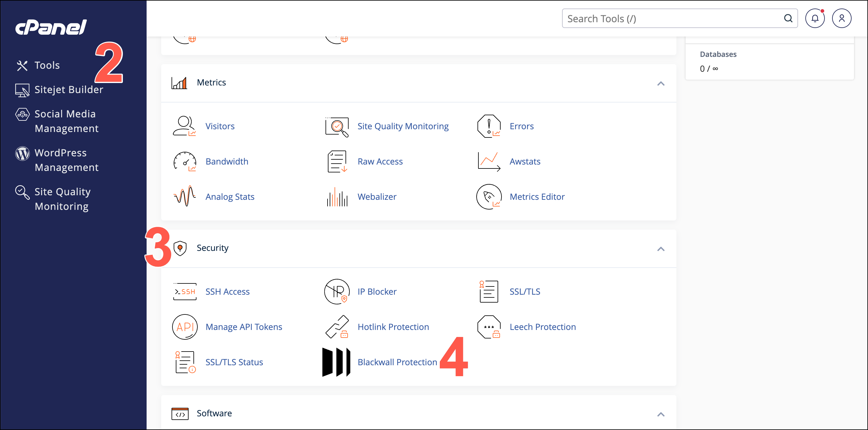868x430 pixels.
Task: Click the Leech Protection icon
Action: point(488,327)
